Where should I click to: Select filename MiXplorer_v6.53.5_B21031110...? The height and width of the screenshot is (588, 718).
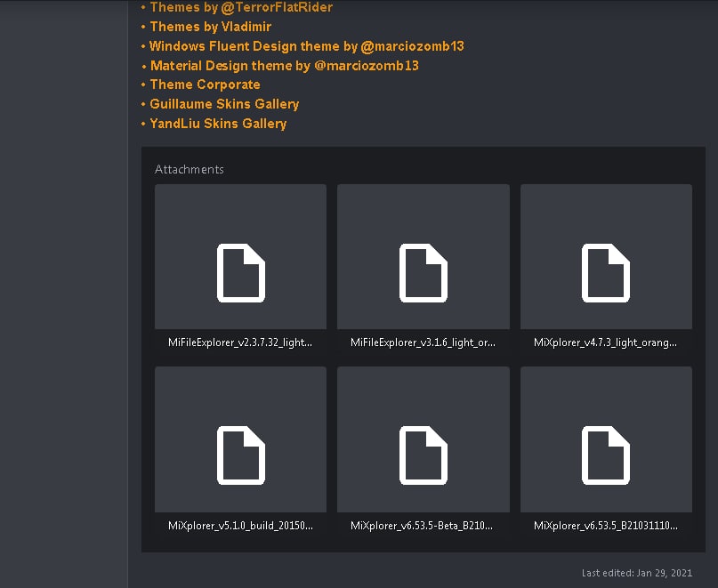606,525
